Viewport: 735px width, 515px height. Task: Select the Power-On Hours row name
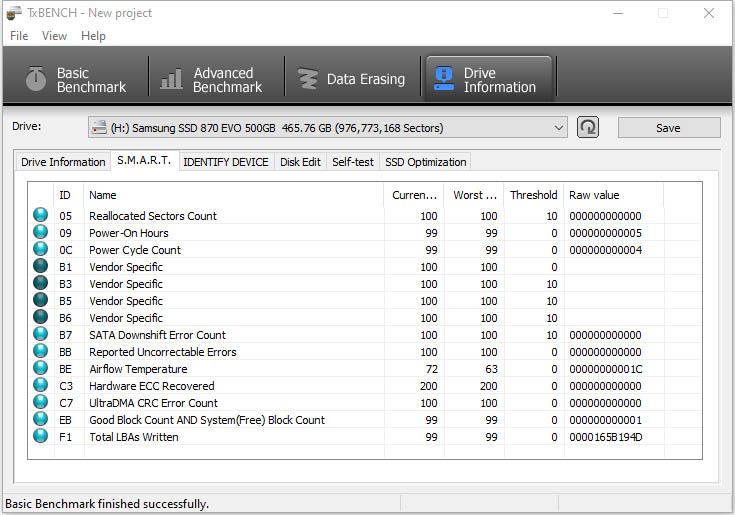coord(129,233)
